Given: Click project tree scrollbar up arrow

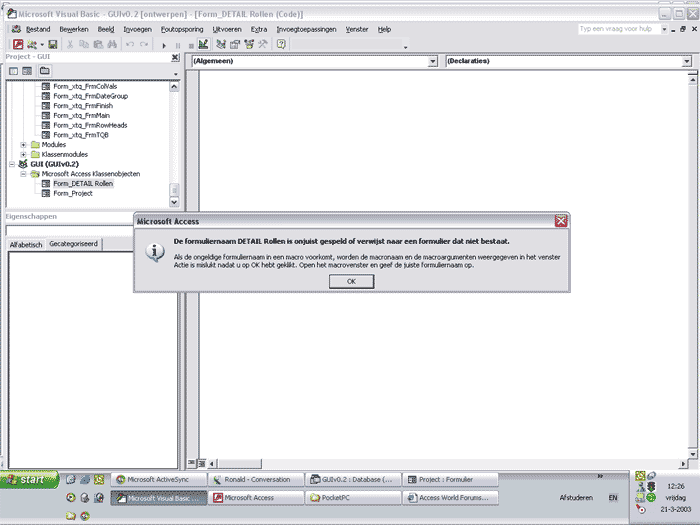Looking at the screenshot, I should (x=174, y=87).
